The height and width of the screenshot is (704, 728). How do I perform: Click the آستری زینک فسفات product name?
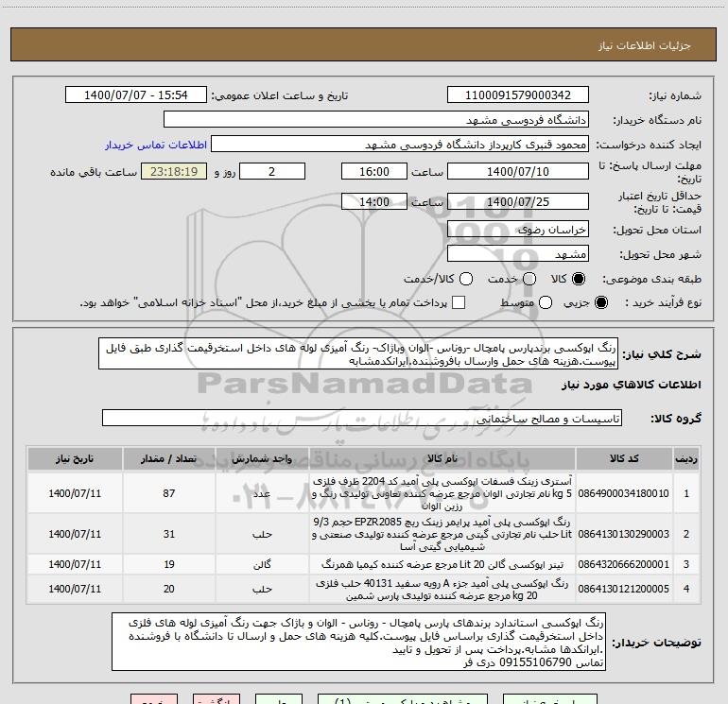click(442, 493)
